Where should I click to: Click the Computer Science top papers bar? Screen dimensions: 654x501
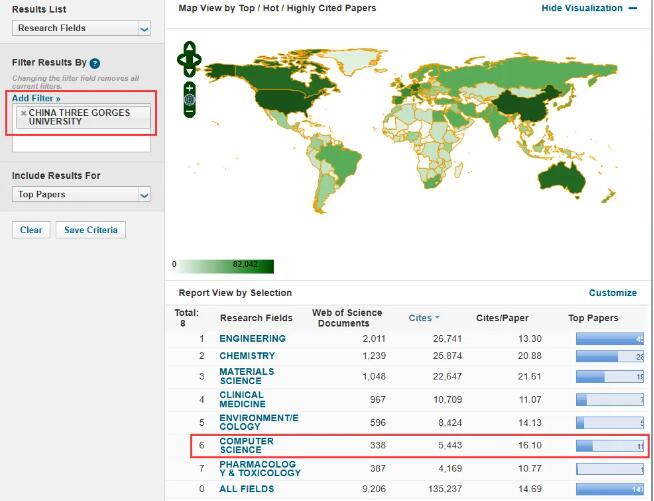tap(609, 446)
